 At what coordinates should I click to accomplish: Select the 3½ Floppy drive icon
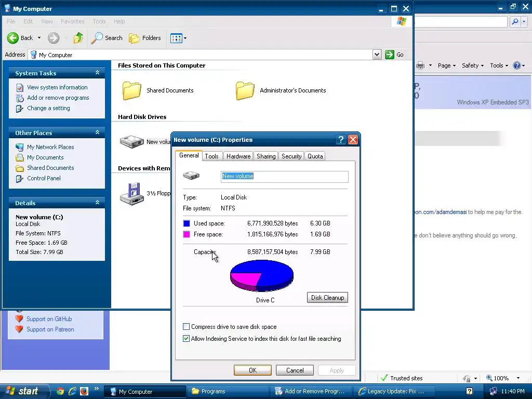(x=131, y=194)
